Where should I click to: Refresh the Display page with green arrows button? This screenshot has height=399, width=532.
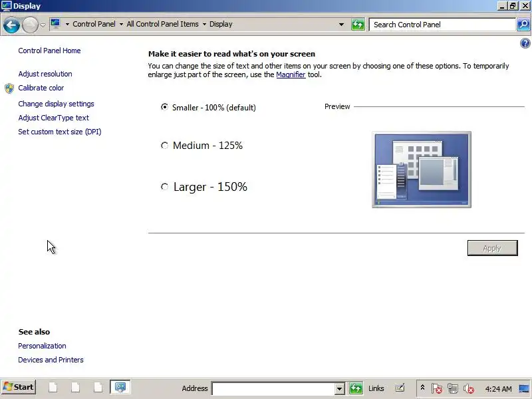point(358,25)
